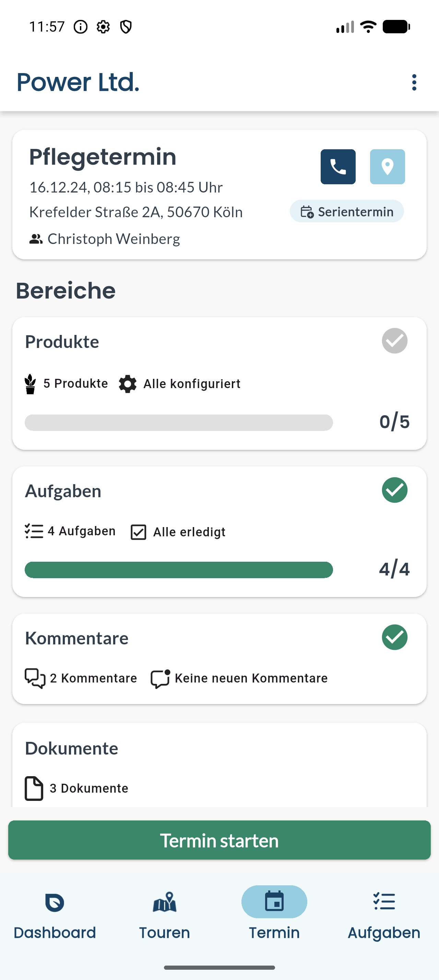Click the document icon by 3 Dokumente
Screen dimensions: 439x980
(34, 788)
